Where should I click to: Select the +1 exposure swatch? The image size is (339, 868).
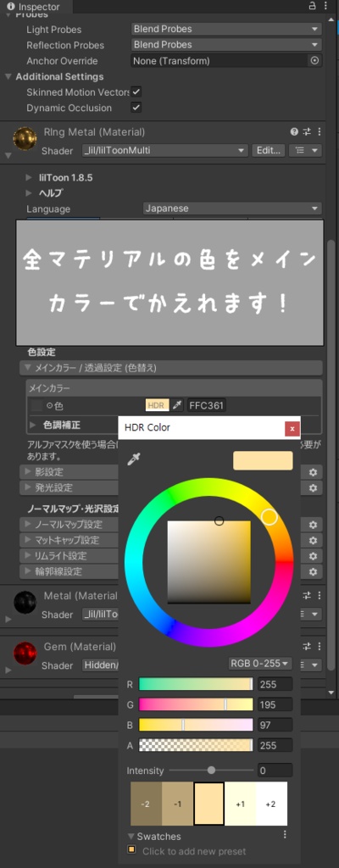[241, 804]
